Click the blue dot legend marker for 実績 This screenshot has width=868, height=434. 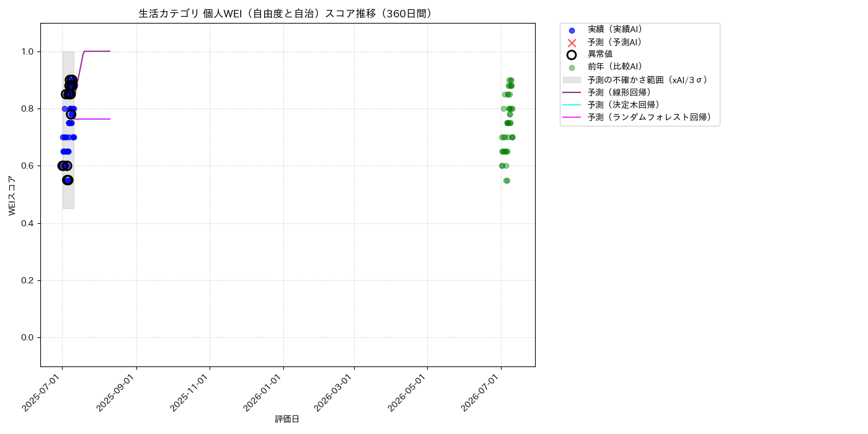572,30
